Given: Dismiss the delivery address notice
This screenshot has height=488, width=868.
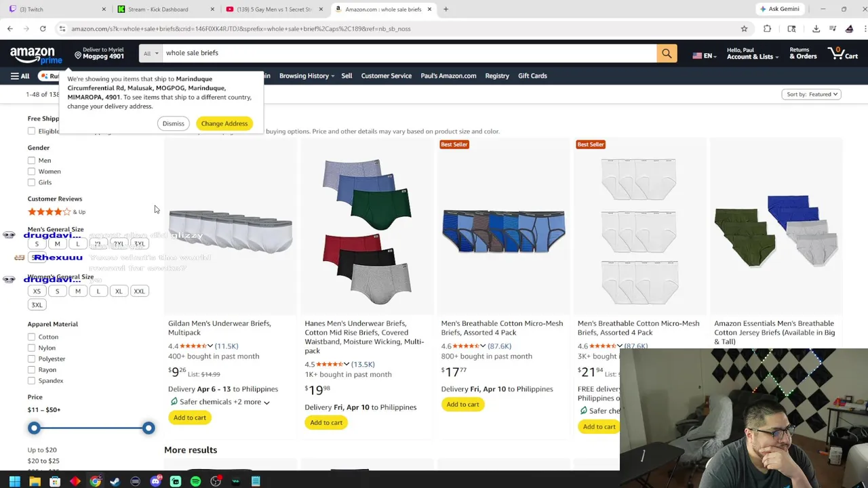Looking at the screenshot, I should coord(173,123).
